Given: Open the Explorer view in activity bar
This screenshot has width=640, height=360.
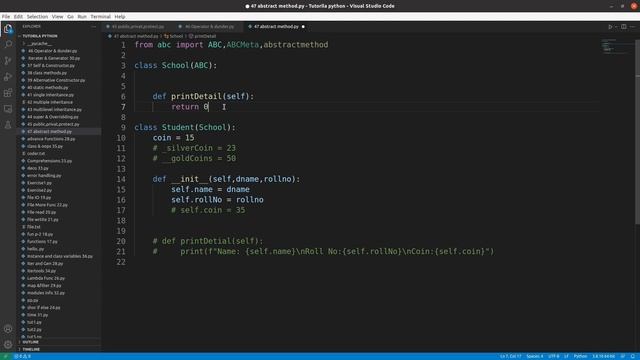Looking at the screenshot, I should (x=8, y=29).
